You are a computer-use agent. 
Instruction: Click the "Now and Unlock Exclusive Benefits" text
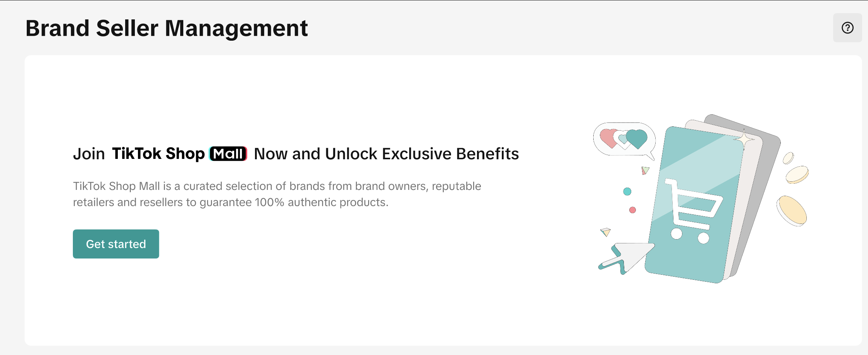coord(386,154)
